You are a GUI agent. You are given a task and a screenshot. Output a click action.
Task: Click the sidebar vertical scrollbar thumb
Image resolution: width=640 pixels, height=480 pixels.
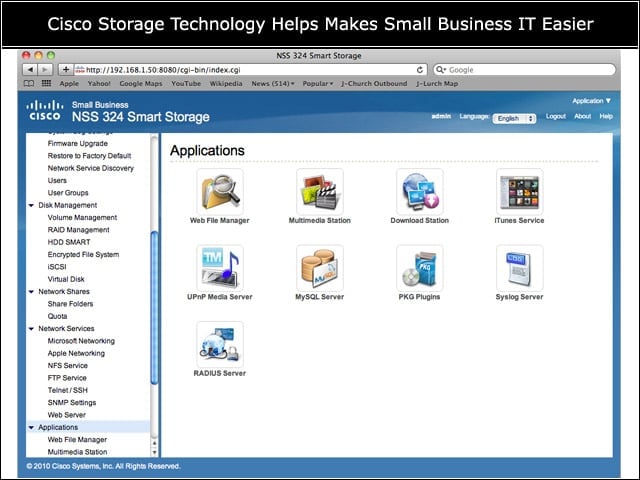(154, 307)
